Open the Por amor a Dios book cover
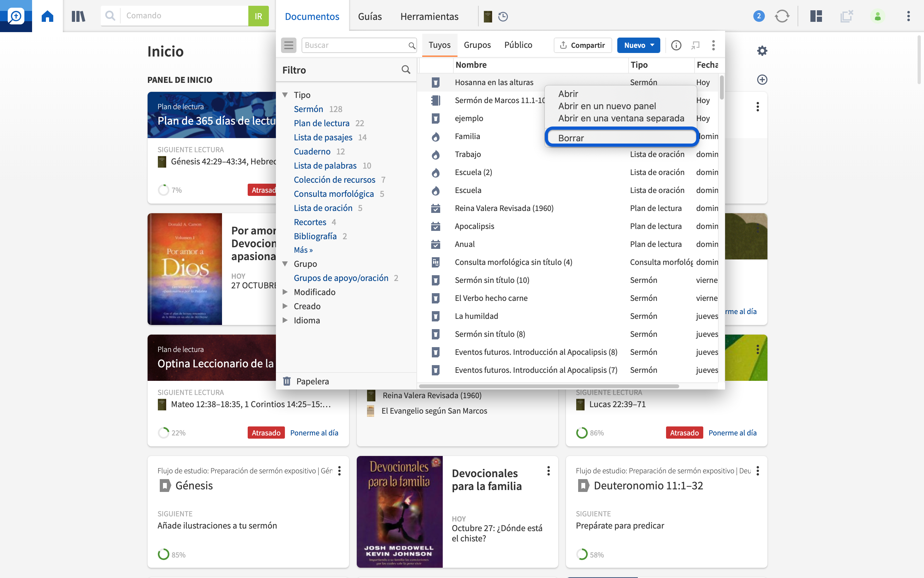The height and width of the screenshot is (578, 924). 185,269
